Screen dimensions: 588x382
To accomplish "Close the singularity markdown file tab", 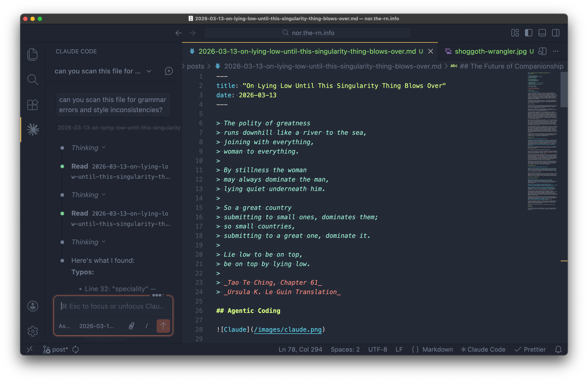I will (x=430, y=51).
